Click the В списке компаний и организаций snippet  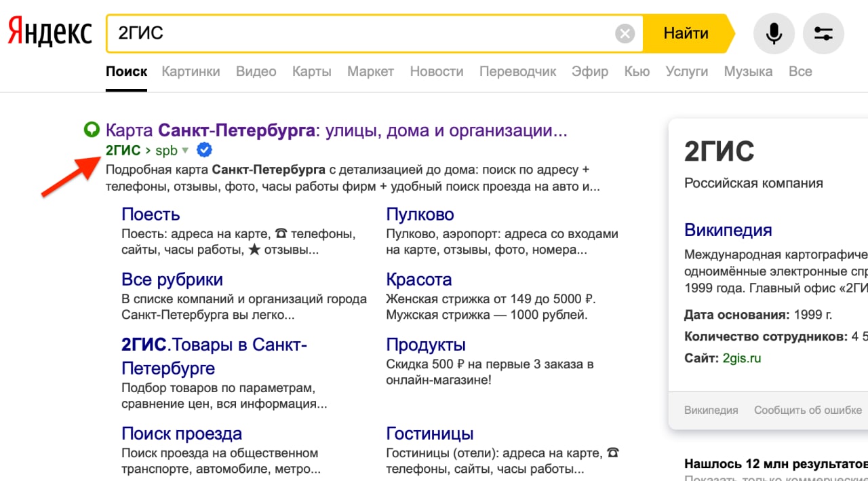tap(244, 307)
